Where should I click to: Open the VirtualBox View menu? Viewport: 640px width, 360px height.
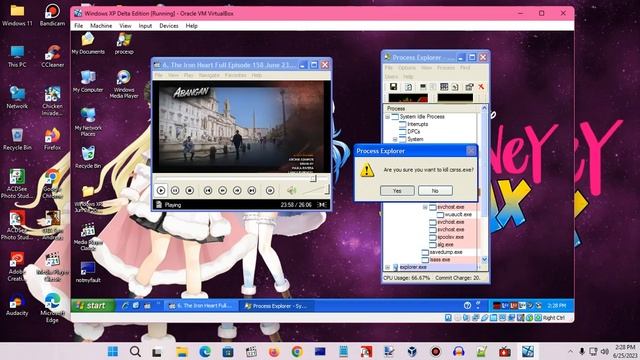(125, 26)
